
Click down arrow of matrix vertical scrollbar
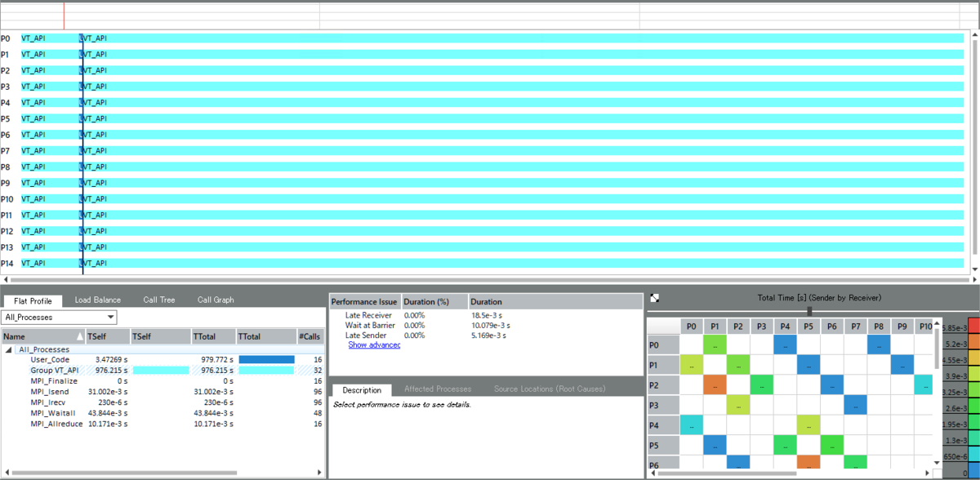938,461
